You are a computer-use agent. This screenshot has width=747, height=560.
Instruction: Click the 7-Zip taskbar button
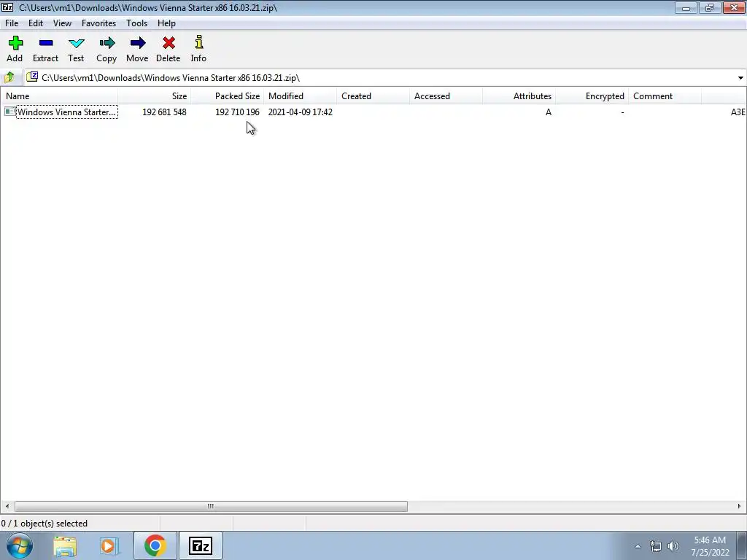click(200, 545)
